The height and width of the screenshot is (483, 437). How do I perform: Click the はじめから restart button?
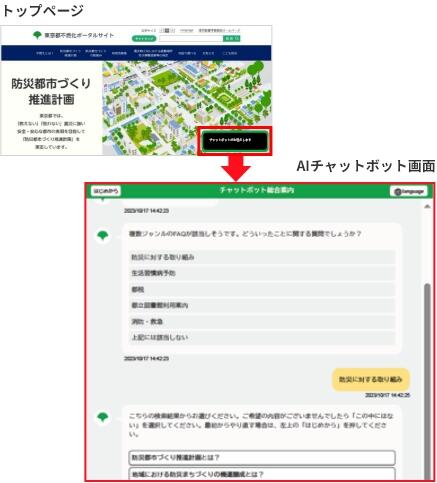pyautogui.click(x=106, y=191)
